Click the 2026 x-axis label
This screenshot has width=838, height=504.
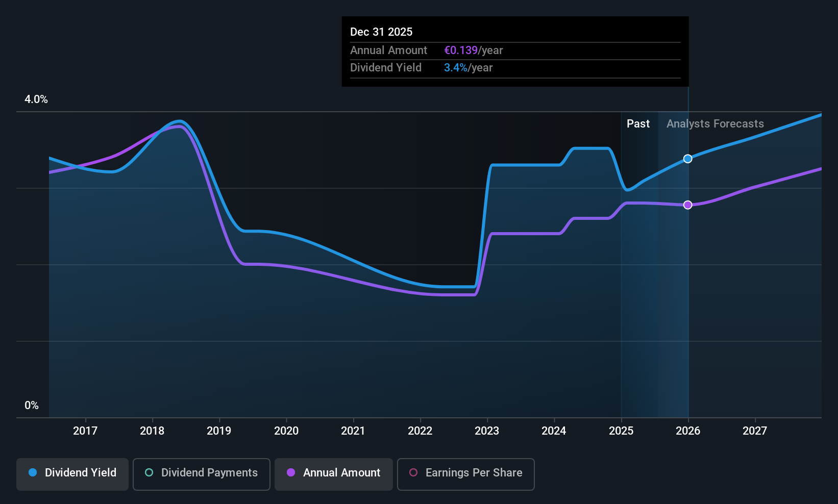(x=688, y=431)
